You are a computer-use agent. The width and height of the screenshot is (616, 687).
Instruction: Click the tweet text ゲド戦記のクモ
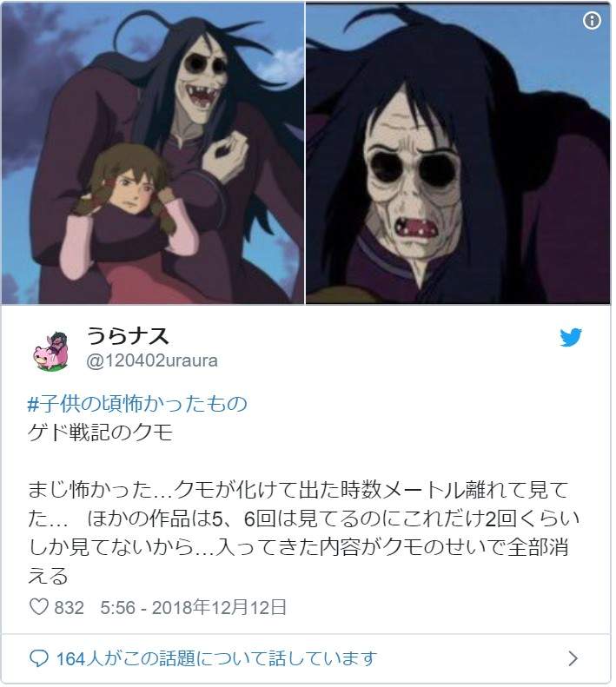pos(101,433)
